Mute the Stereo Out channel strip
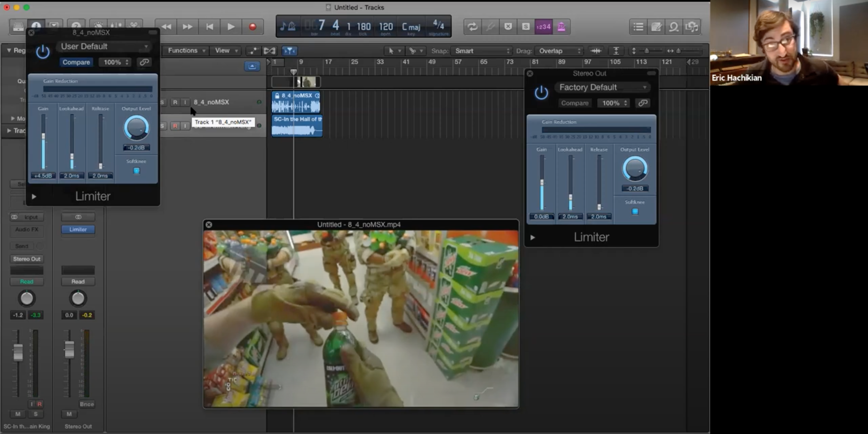868x434 pixels. point(69,414)
